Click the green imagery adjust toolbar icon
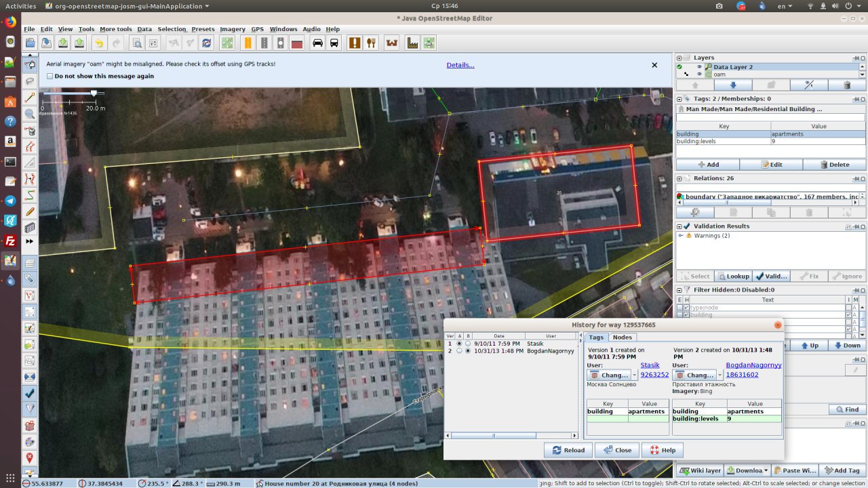The image size is (868, 488). coord(227,43)
